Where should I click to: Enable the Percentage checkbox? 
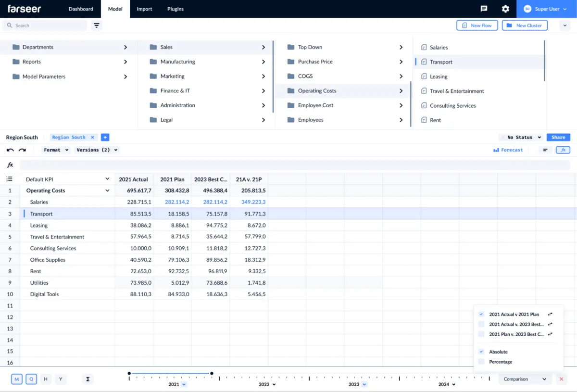481,362
